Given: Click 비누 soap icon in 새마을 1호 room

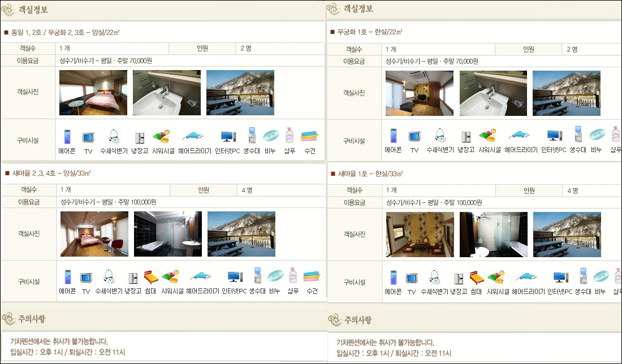Looking at the screenshot, I should 601,278.
